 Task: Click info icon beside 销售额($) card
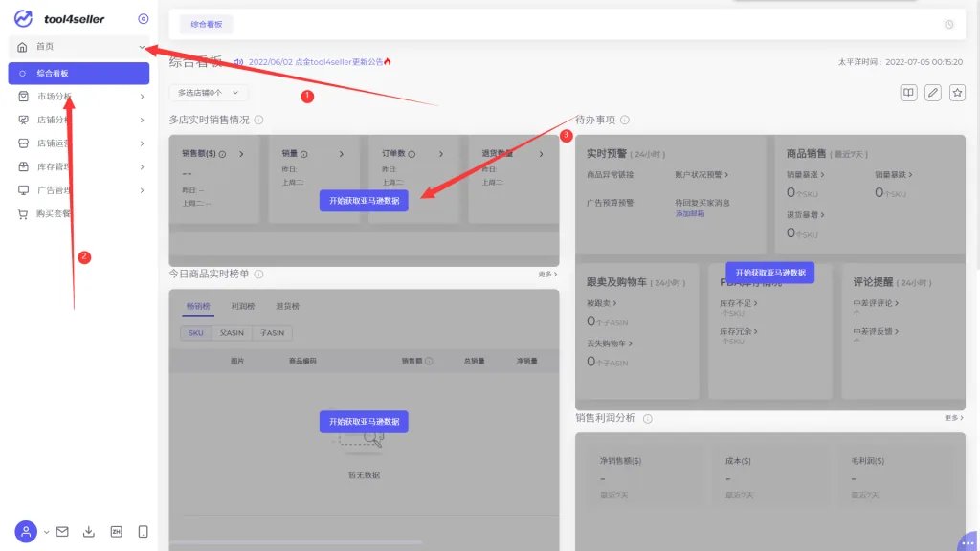[222, 154]
